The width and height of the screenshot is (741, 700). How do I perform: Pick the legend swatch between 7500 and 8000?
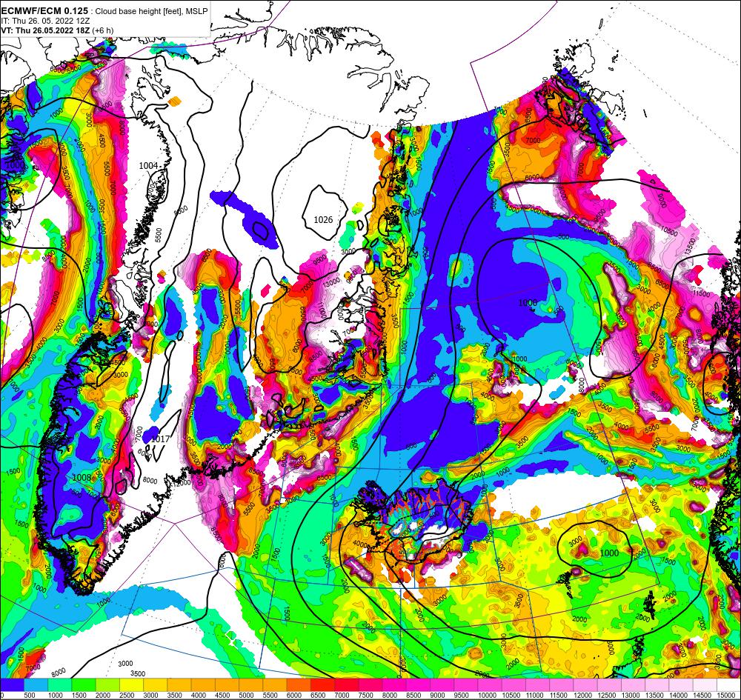click(370, 686)
